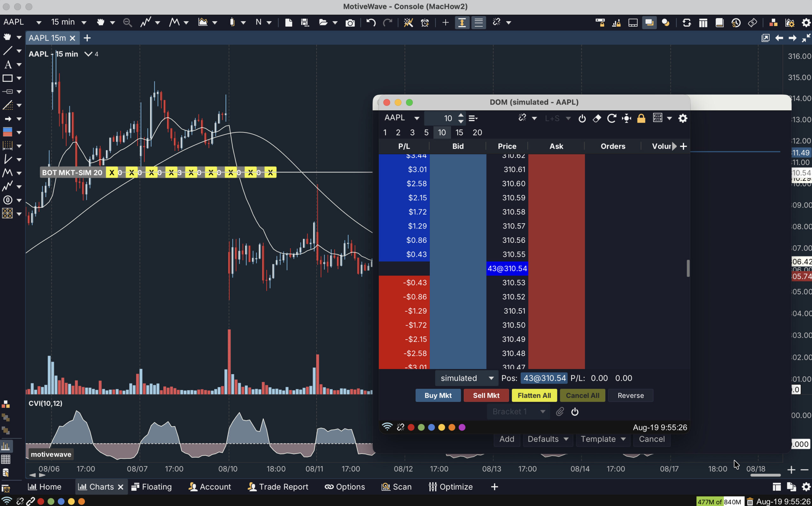
Task: Open the Bracket 1 dropdown
Action: 518,412
